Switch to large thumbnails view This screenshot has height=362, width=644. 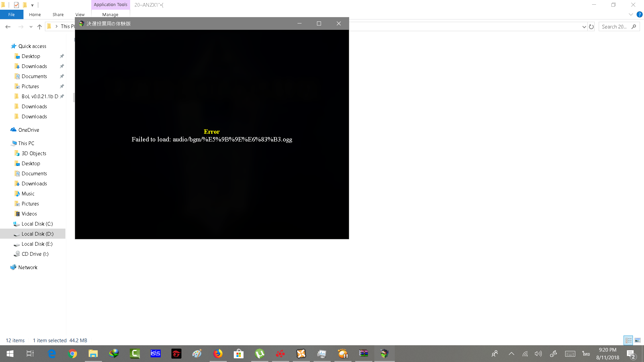click(638, 340)
